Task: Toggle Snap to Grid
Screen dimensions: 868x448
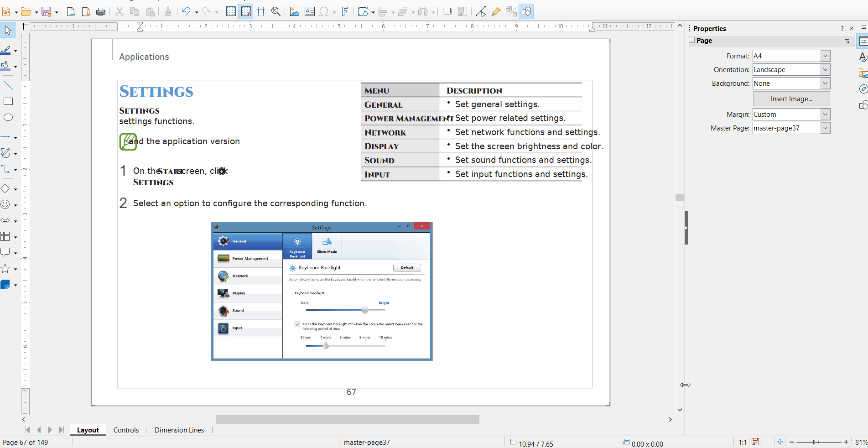Action: pos(246,11)
